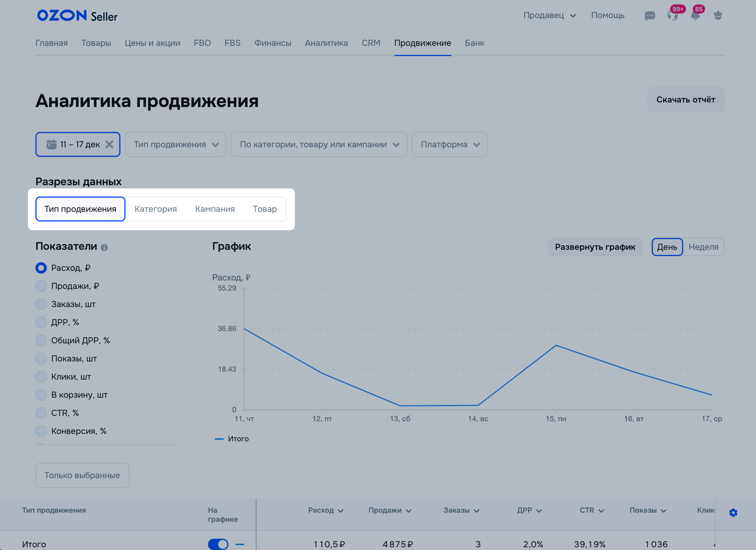Toggle the Итого switch for the graph

point(218,544)
